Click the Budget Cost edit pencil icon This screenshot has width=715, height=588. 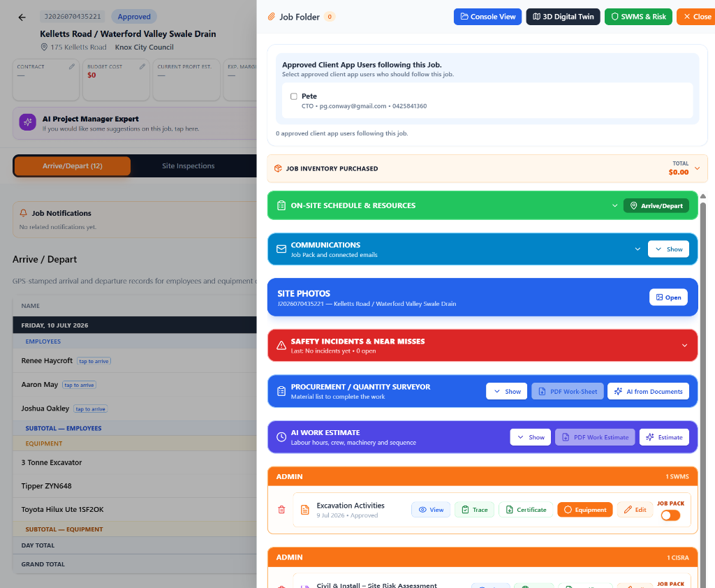point(142,66)
